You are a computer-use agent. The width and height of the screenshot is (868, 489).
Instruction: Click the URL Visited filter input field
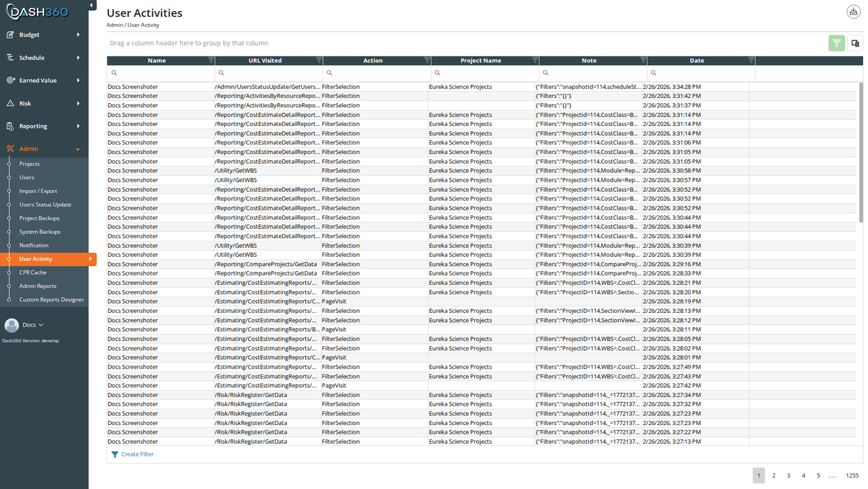(x=269, y=73)
